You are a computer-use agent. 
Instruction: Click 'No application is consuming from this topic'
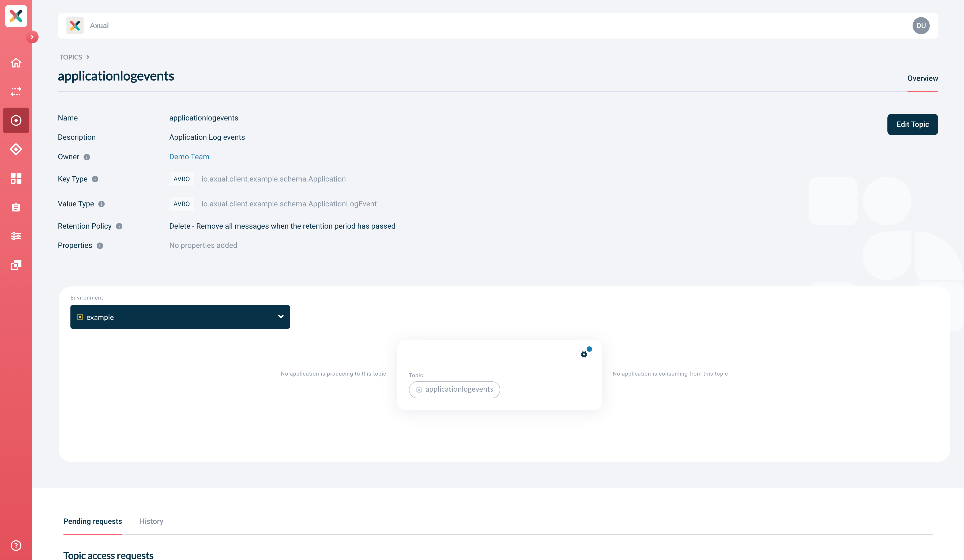click(670, 374)
